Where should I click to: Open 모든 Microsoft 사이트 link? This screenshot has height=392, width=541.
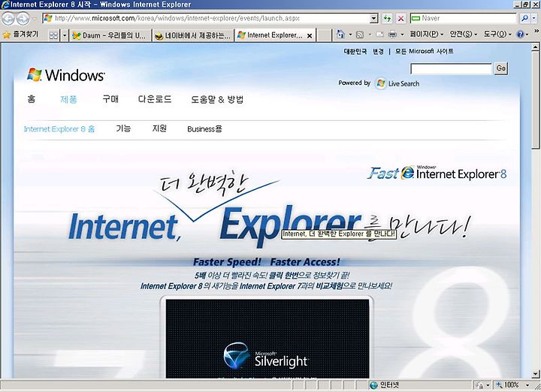pyautogui.click(x=424, y=51)
